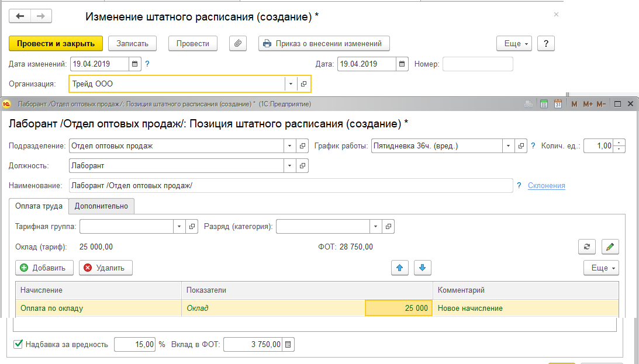Screen dimensions: 639x364
Task: Move accrual row down with arrow
Action: point(423,268)
